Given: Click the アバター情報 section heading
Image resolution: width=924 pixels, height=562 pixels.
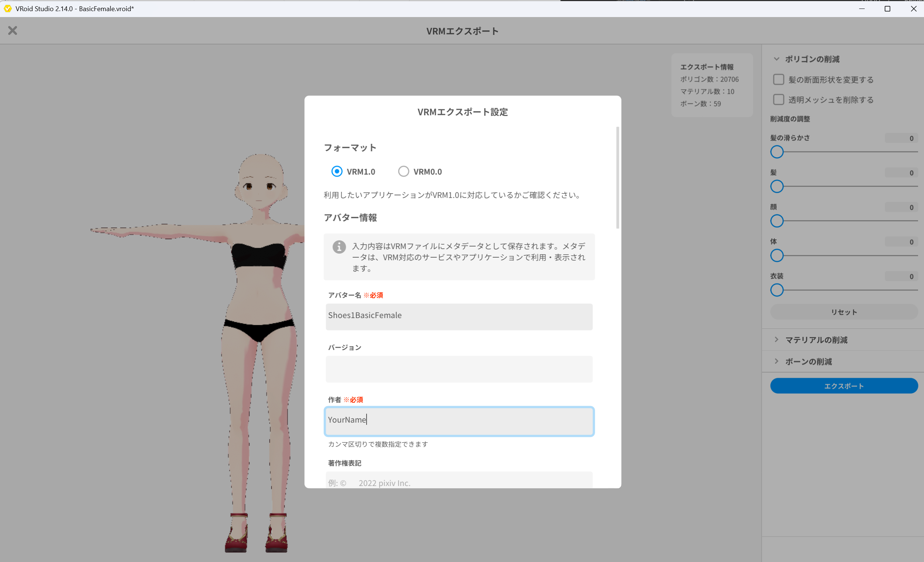Looking at the screenshot, I should pyautogui.click(x=350, y=218).
